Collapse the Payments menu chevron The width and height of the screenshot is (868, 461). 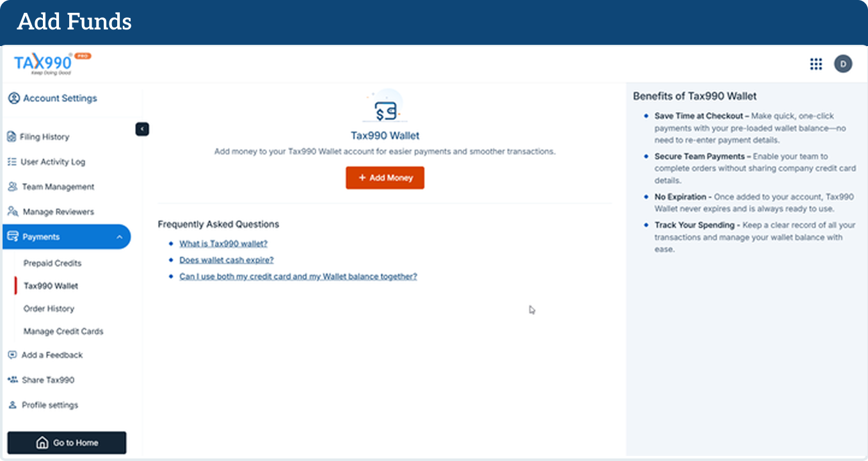(120, 238)
